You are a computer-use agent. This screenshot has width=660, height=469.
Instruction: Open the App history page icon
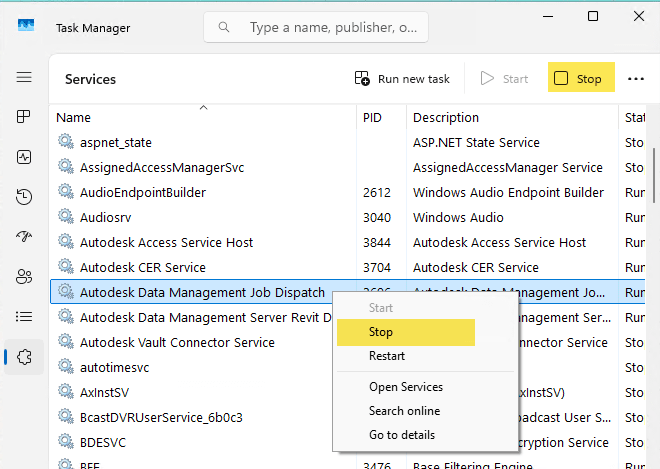coord(24,197)
